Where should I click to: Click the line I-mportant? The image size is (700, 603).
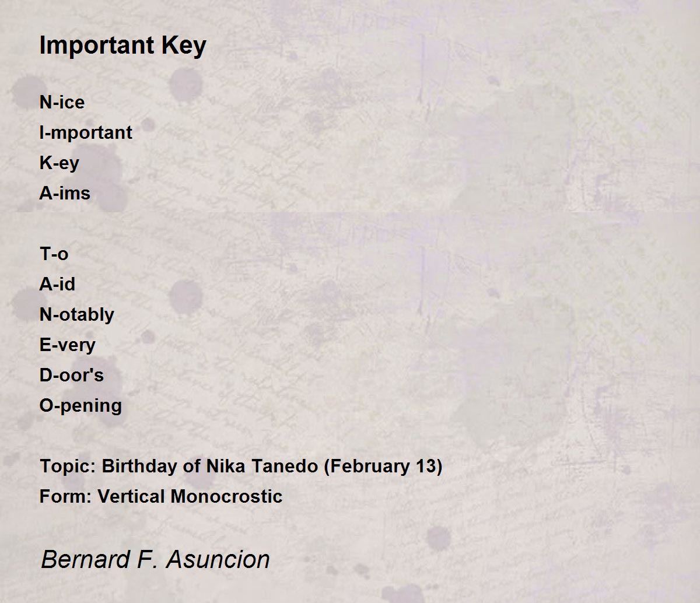pyautogui.click(x=86, y=134)
